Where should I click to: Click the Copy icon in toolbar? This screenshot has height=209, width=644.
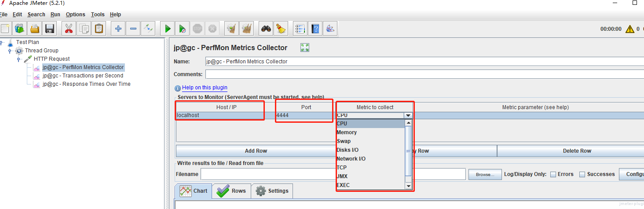tap(84, 29)
